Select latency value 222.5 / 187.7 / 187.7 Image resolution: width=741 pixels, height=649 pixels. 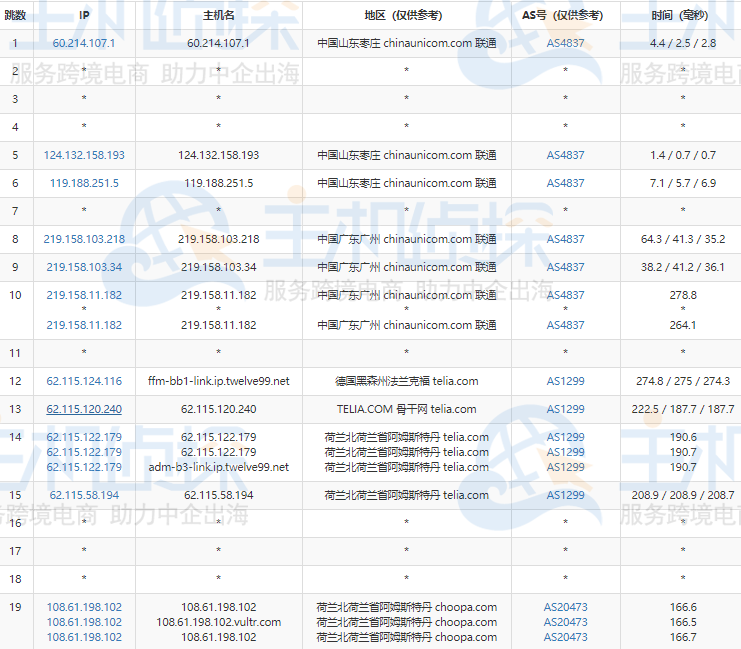click(683, 409)
